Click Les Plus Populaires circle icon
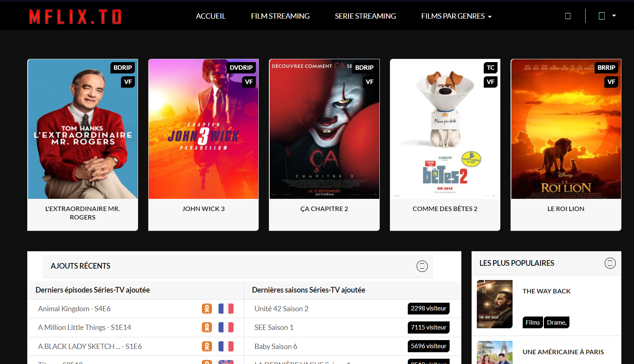The image size is (634, 364). (x=610, y=263)
